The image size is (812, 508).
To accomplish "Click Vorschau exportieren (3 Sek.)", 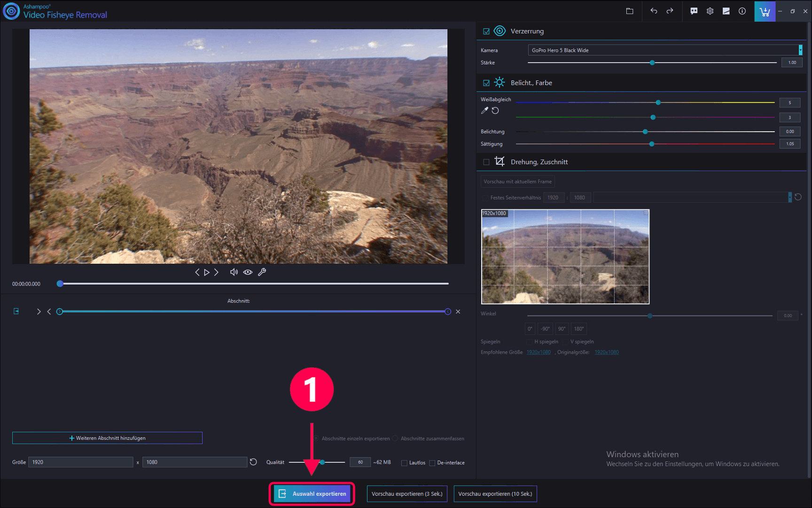I will [407, 494].
